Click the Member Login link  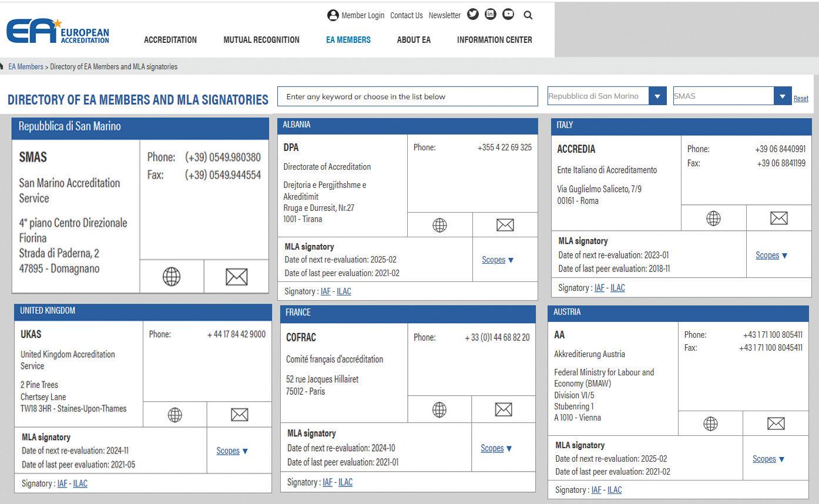pos(362,15)
